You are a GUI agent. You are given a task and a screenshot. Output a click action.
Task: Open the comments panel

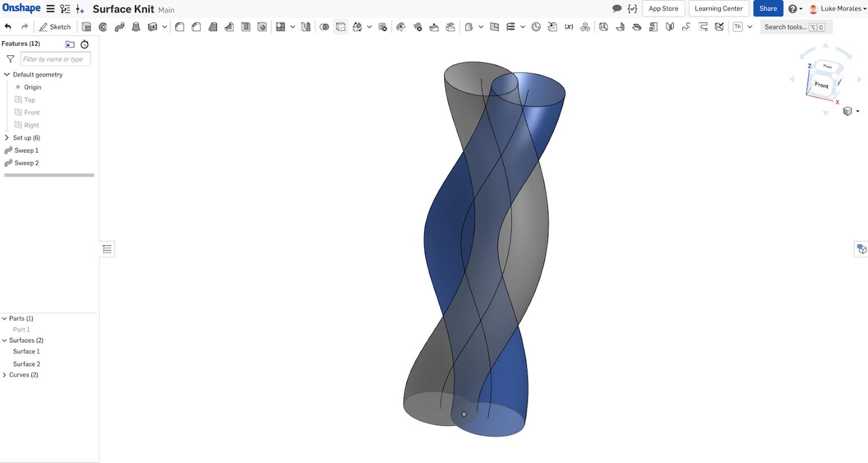[617, 8]
